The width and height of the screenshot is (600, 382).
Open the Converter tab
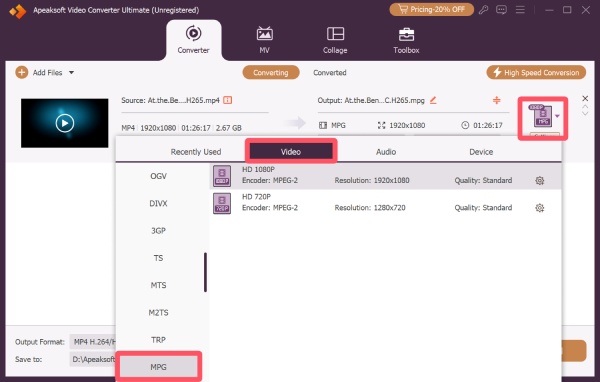(x=193, y=40)
